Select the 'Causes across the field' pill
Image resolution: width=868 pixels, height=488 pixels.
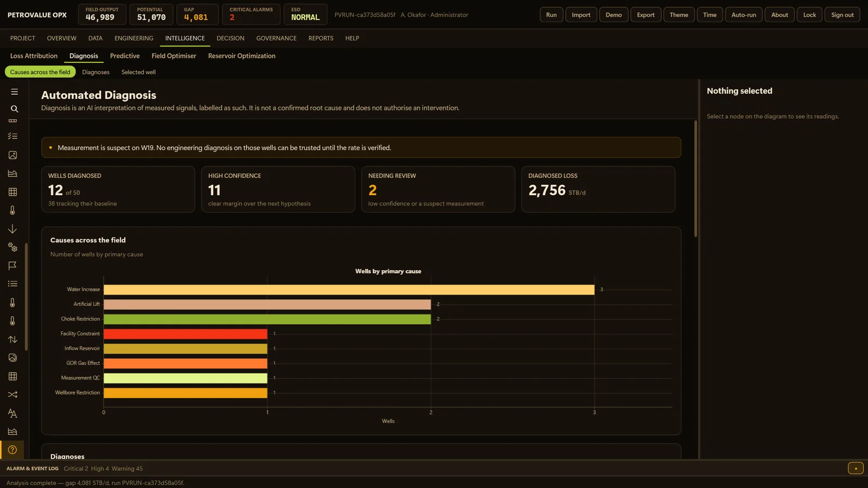pyautogui.click(x=40, y=72)
